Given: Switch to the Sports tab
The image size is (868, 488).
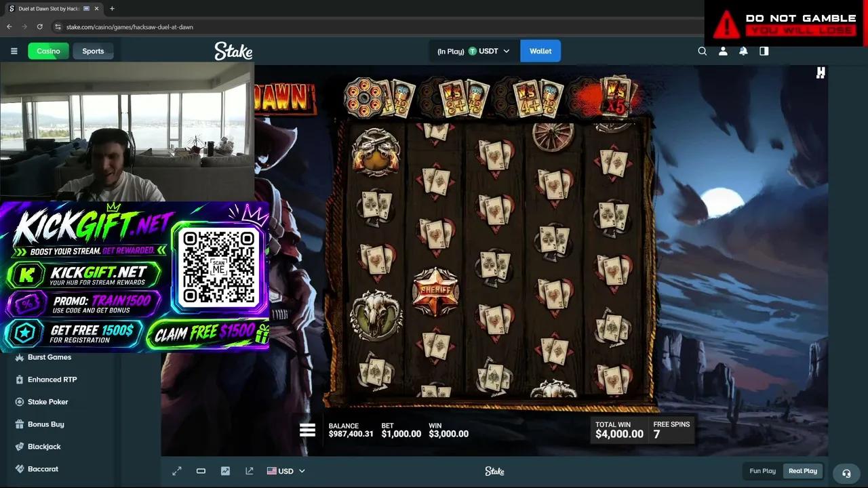Looking at the screenshot, I should (93, 51).
